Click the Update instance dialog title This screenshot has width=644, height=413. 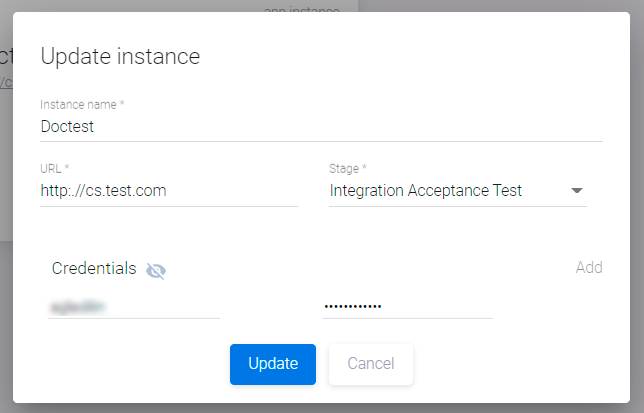tap(120, 56)
